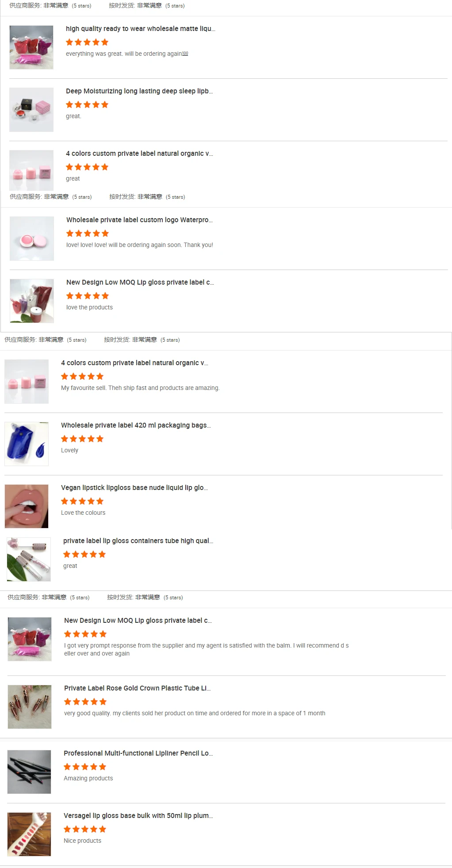Open the blue packaging bag product image
Screen dimensions: 452x868
tap(27, 444)
